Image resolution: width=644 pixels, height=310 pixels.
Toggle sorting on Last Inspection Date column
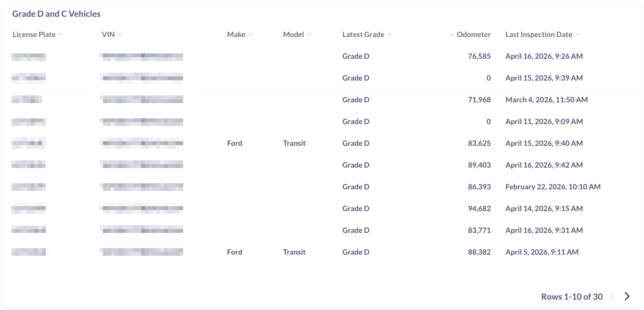coord(578,34)
